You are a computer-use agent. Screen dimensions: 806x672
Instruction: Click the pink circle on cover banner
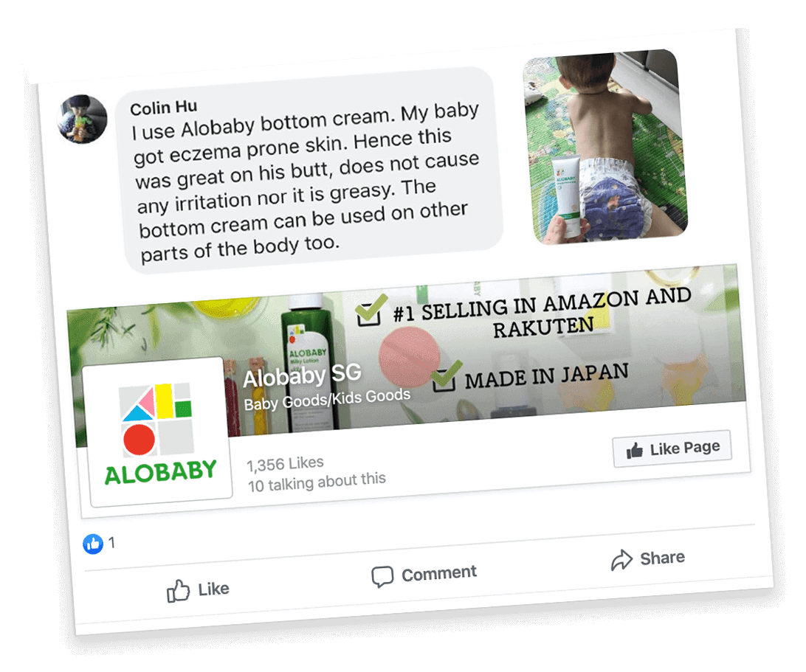click(x=409, y=357)
